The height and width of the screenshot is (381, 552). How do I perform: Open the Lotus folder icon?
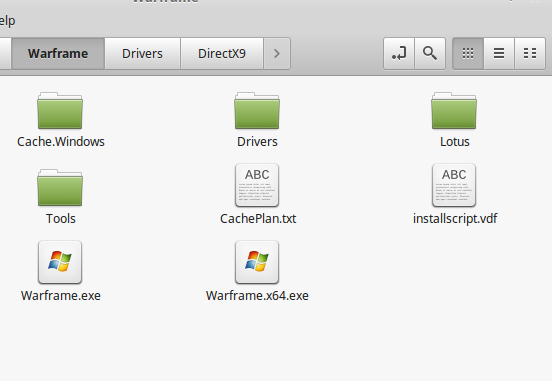coord(454,111)
